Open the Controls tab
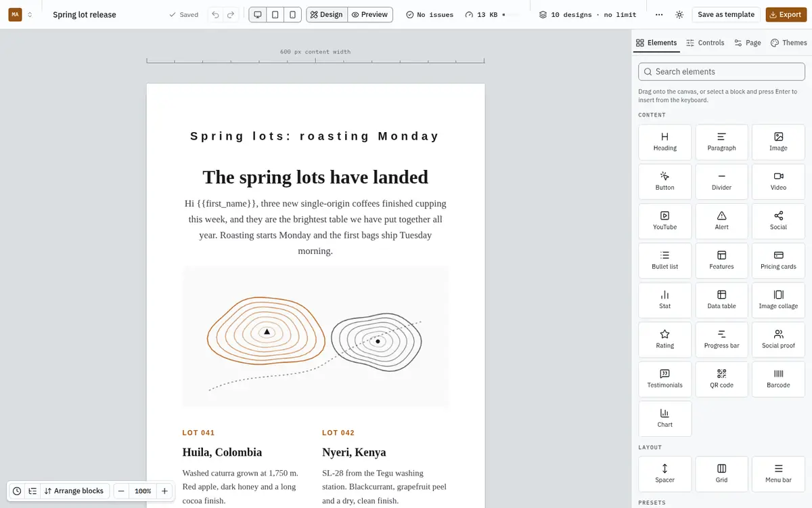This screenshot has height=508, width=812. click(705, 43)
